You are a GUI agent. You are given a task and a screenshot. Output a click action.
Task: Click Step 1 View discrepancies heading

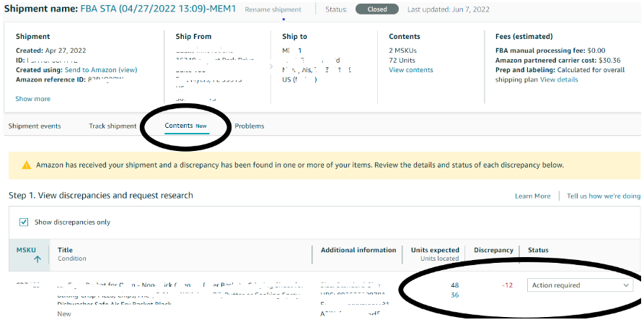point(101,196)
